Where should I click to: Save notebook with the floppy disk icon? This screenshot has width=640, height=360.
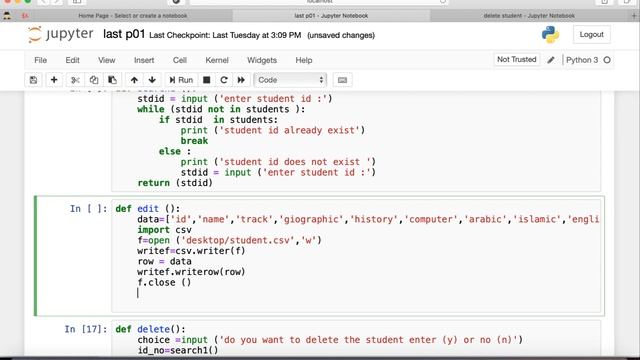33,80
